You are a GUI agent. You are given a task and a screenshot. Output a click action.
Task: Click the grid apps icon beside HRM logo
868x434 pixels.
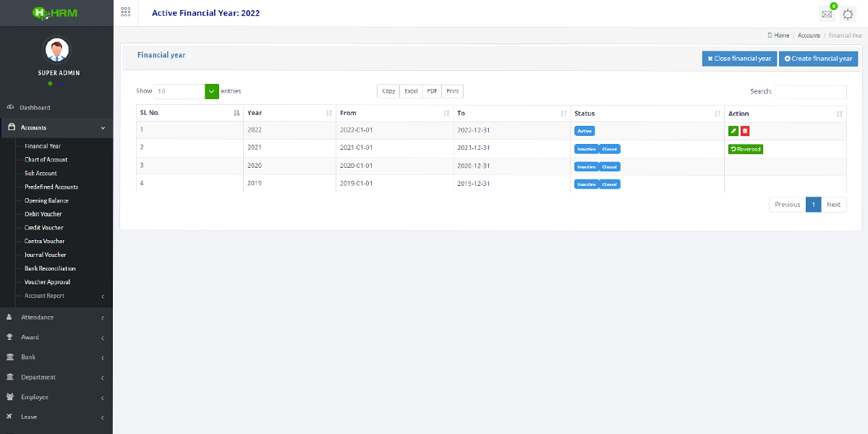(x=125, y=12)
